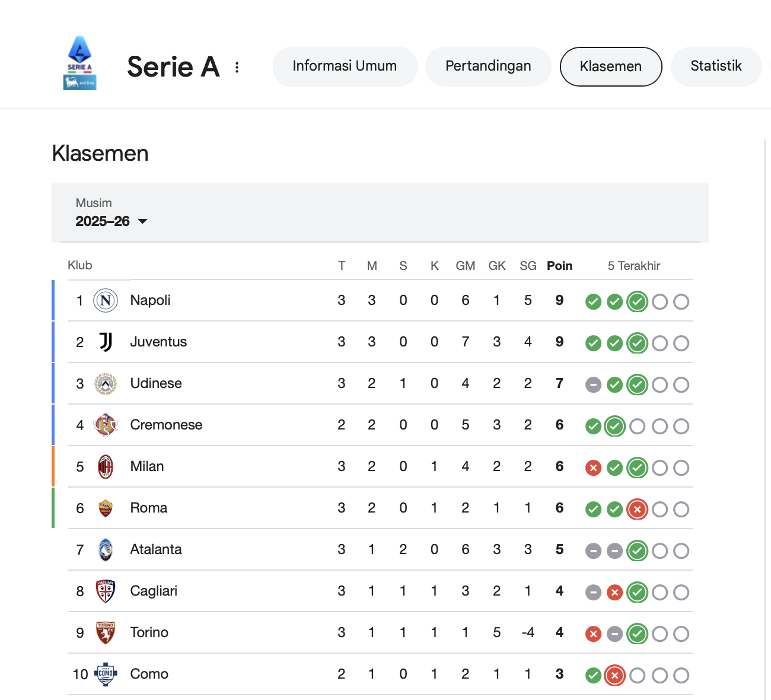Screen dimensions: 771x700
Task: Click Milan's red loss result circle
Action: [x=593, y=467]
